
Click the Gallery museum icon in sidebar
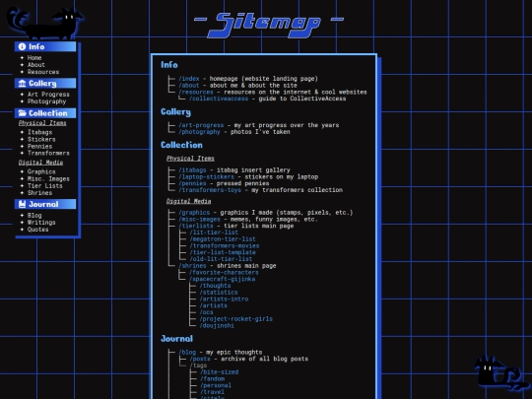click(22, 83)
